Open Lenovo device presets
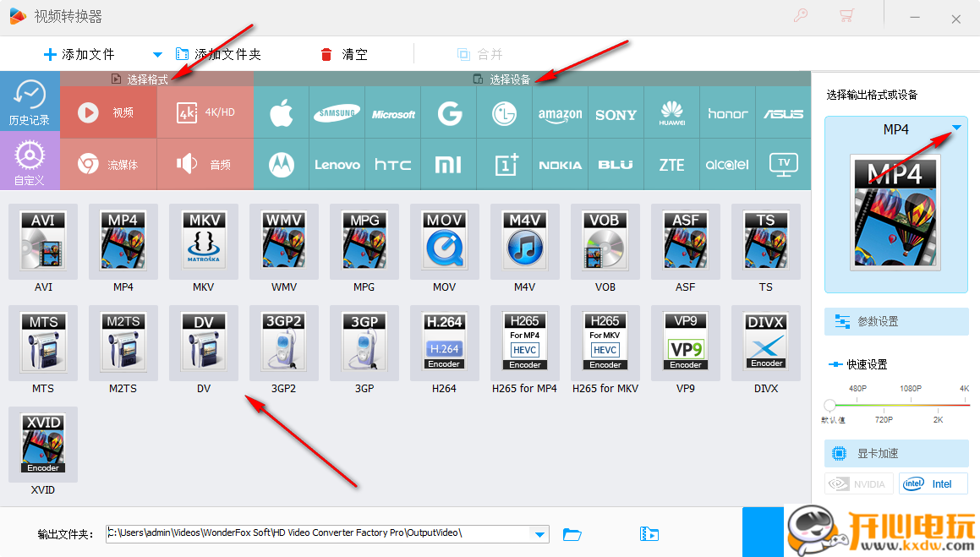The height and width of the screenshot is (557, 980). pyautogui.click(x=337, y=164)
